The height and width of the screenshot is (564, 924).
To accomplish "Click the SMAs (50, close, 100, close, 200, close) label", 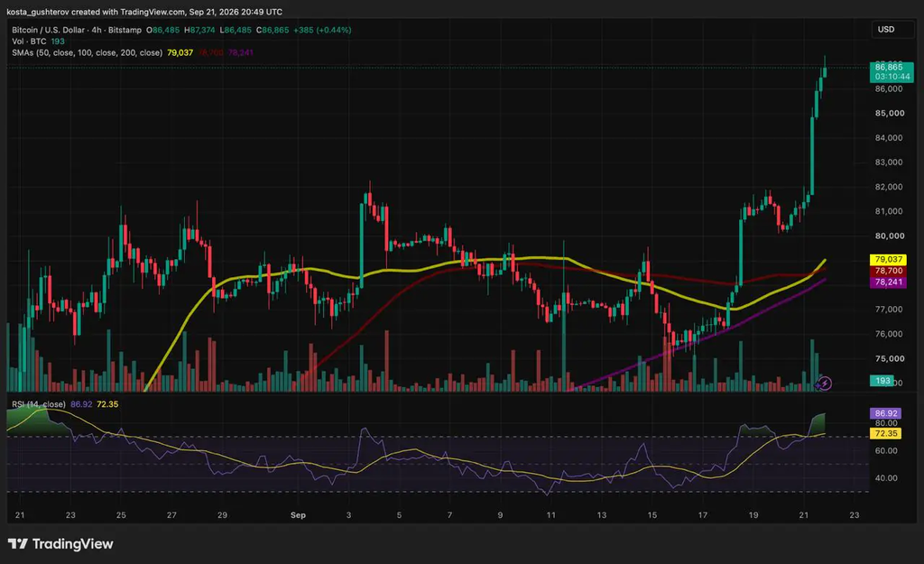I will click(x=88, y=52).
